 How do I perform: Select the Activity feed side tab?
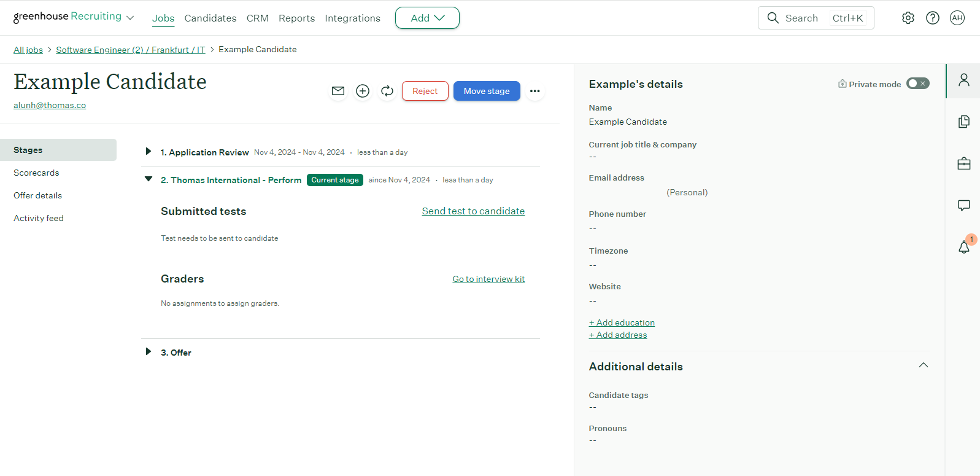coord(39,218)
